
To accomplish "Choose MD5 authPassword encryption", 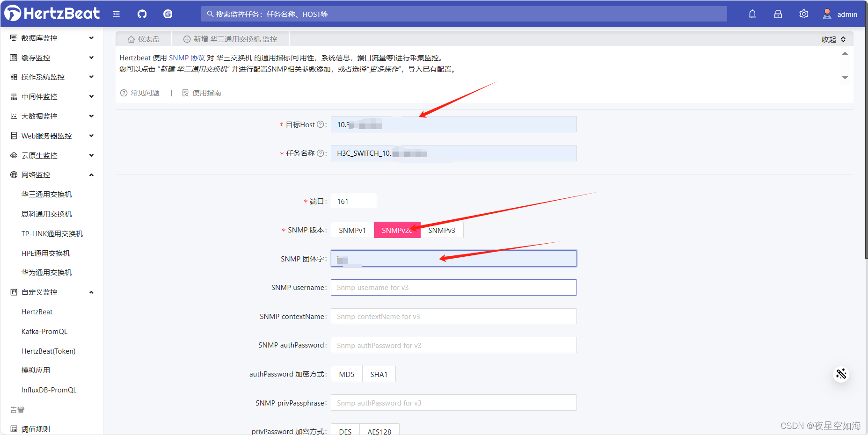I will point(347,374).
